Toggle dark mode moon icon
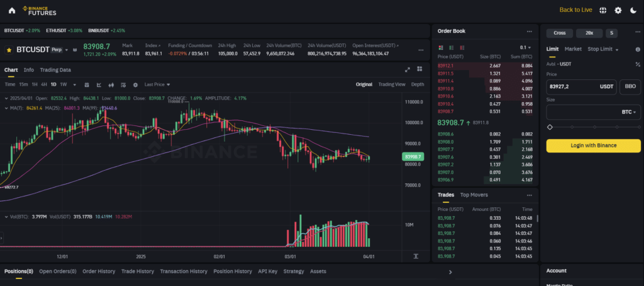 click(x=633, y=10)
